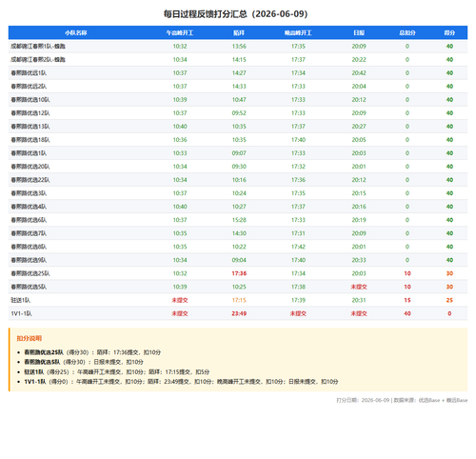
Task: Click the 午高峰开工 time 10:33
Action: point(180,153)
